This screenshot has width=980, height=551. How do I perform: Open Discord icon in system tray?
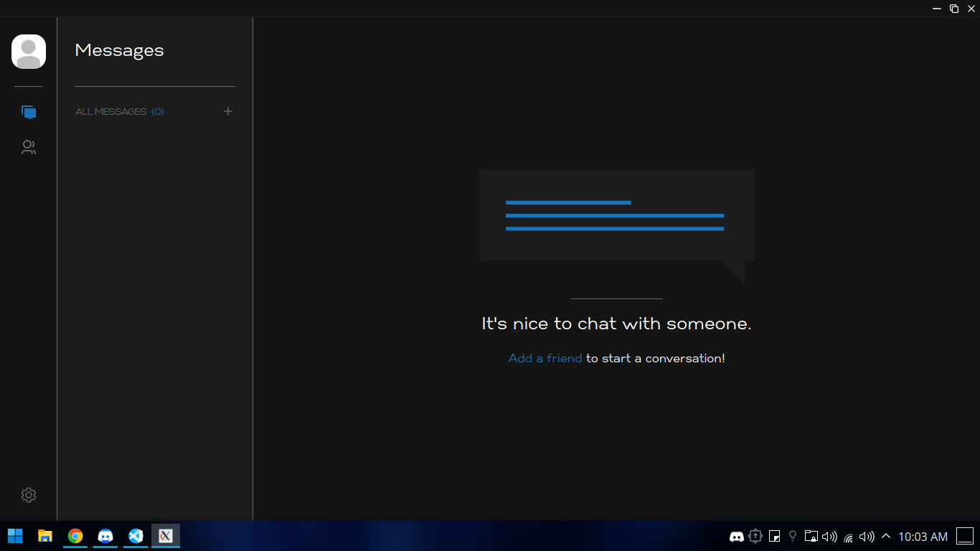[736, 537]
